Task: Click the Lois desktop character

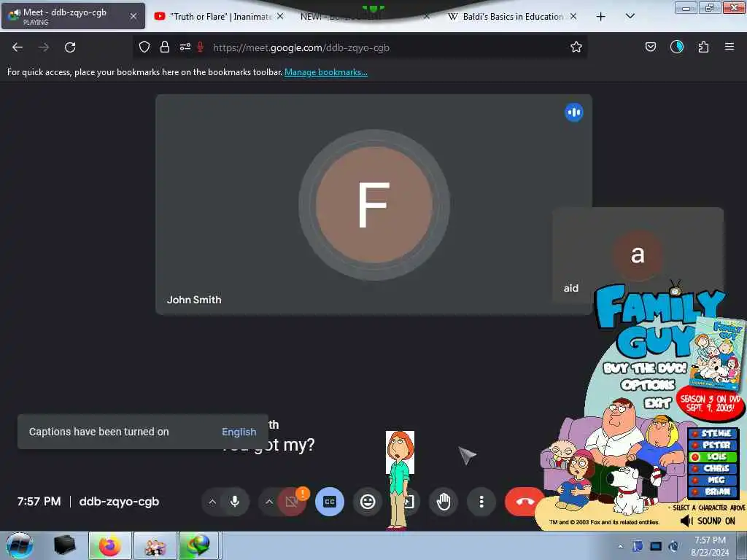Action: coord(399,480)
